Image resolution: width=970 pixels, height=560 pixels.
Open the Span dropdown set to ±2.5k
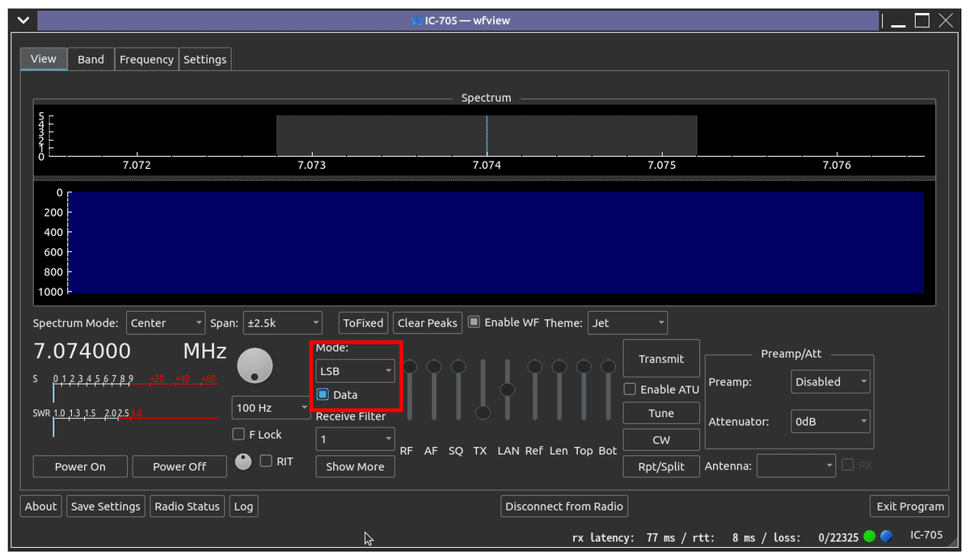pyautogui.click(x=282, y=322)
